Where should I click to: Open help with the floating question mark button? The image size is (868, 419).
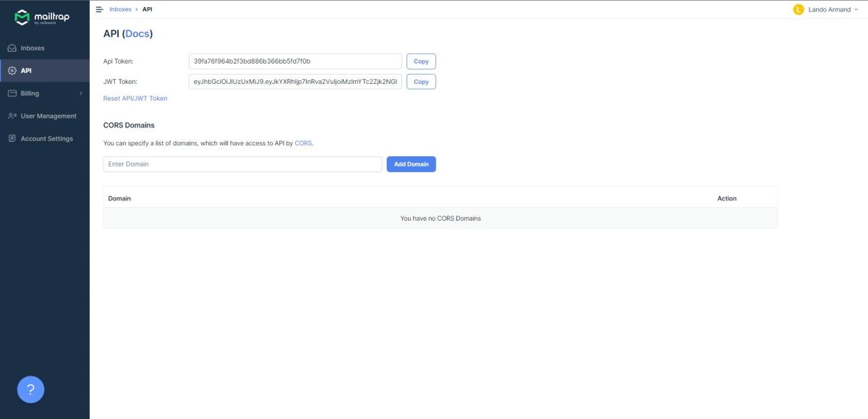click(x=30, y=389)
